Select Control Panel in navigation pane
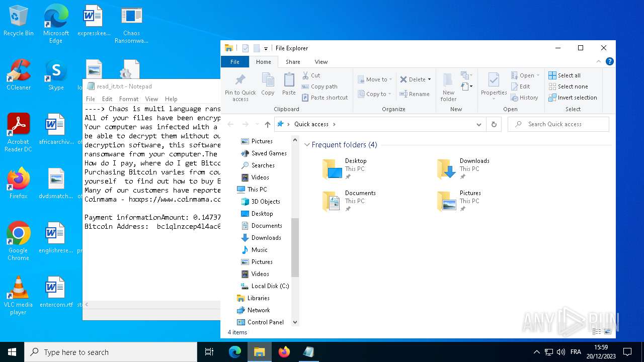 260,322
